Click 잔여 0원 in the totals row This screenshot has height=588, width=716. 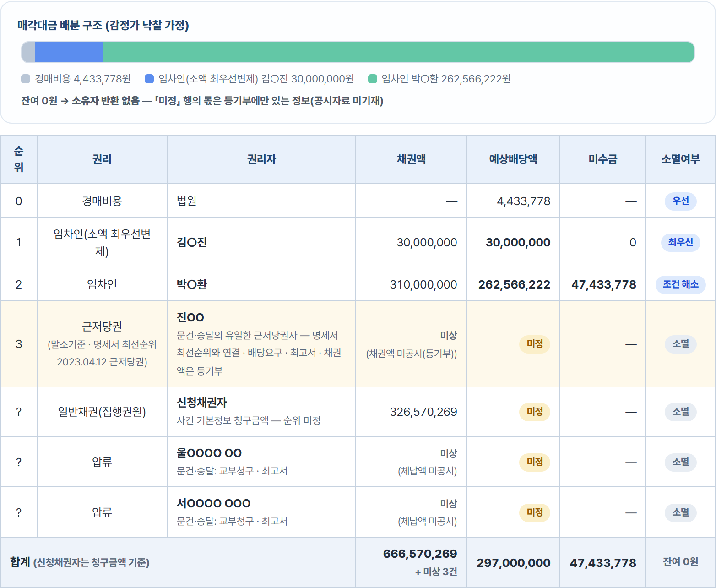681,562
